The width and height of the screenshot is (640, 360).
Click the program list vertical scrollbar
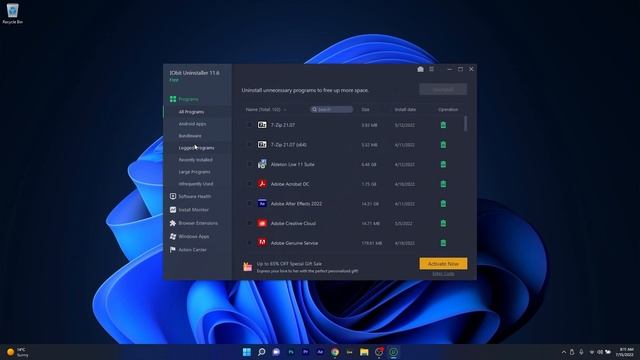466,123
